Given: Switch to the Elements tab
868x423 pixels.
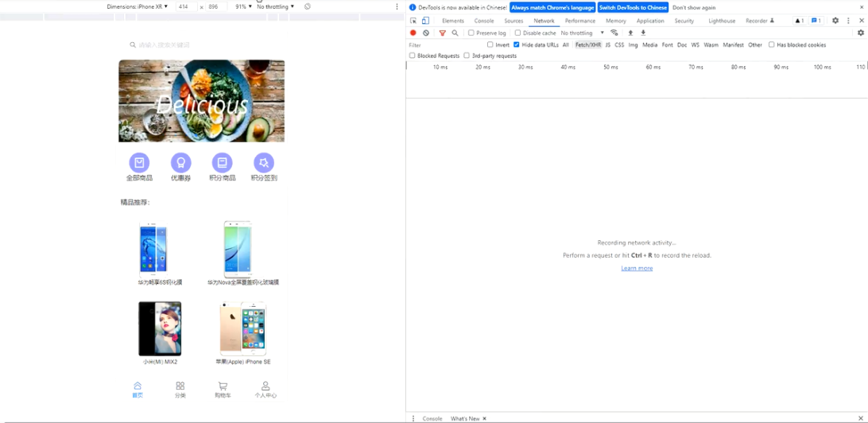Looking at the screenshot, I should (453, 21).
